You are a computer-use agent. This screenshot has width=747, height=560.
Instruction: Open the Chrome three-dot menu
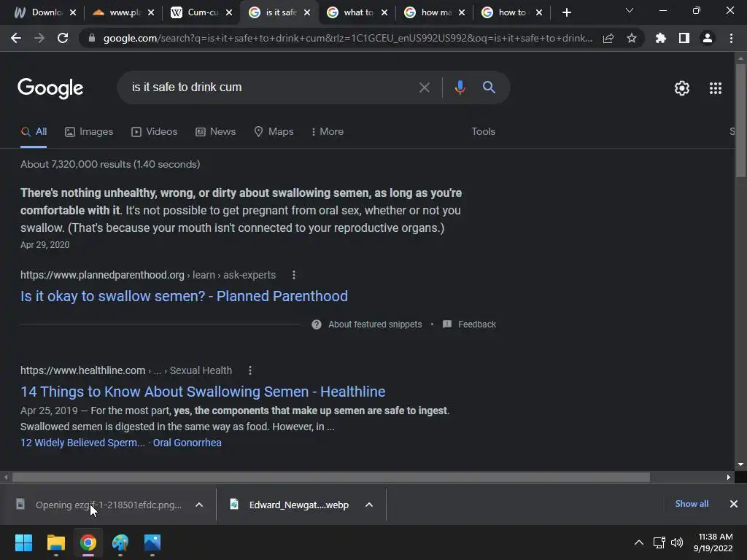(x=731, y=38)
